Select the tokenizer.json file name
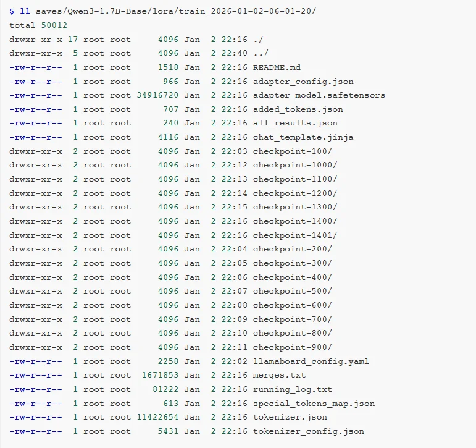The width and height of the screenshot is (476, 448). [x=290, y=417]
